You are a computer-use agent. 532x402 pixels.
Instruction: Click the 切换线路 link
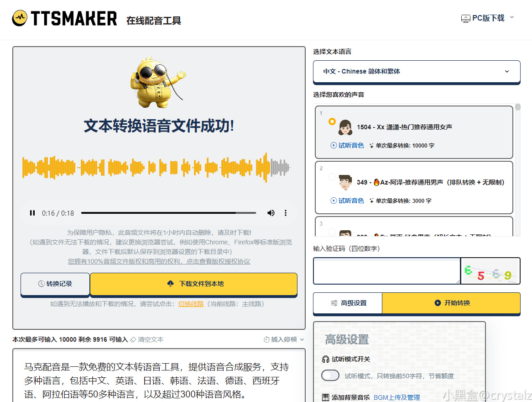click(x=191, y=304)
